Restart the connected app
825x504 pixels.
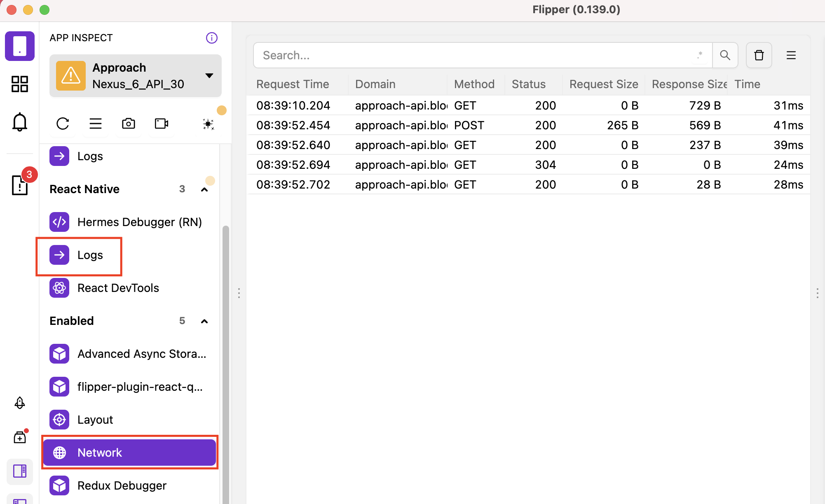62,124
